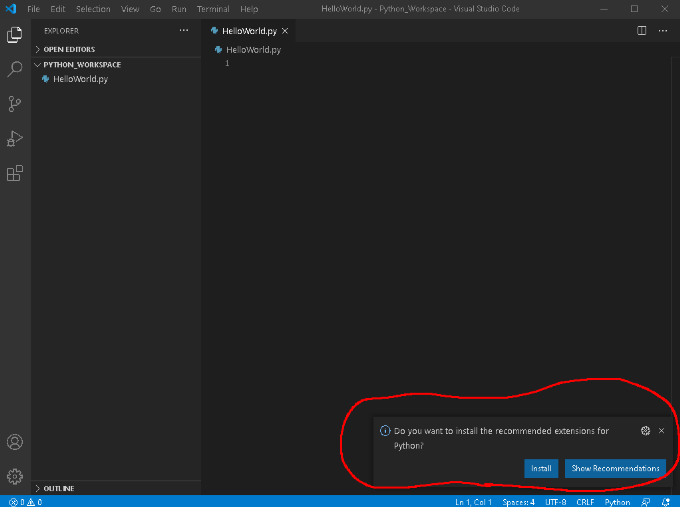Viewport: 680px width, 507px height.
Task: Open the Help menu
Action: [249, 9]
